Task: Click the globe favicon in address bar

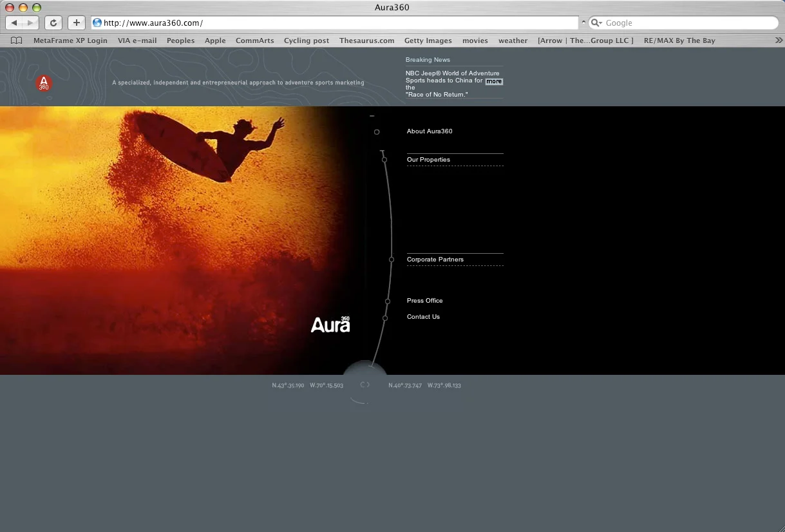Action: pyautogui.click(x=97, y=23)
